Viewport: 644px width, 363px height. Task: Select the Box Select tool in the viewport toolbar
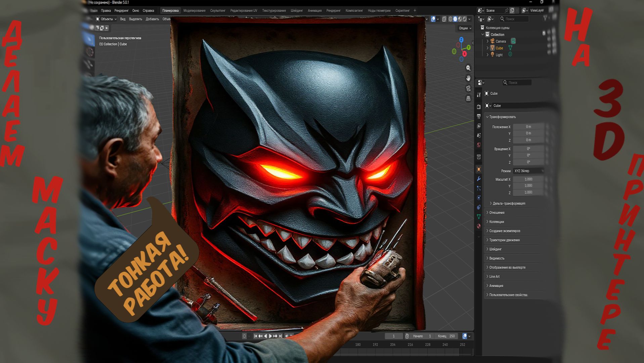(x=89, y=40)
